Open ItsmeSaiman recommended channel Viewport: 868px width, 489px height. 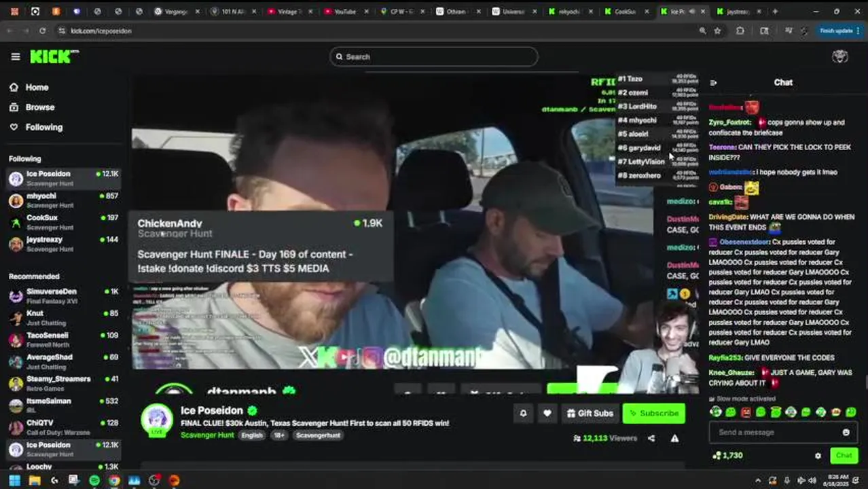[x=64, y=405]
